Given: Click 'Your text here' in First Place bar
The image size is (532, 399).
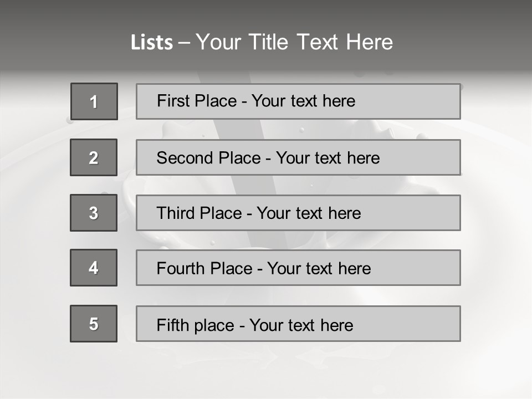Looking at the screenshot, I should [x=303, y=101].
